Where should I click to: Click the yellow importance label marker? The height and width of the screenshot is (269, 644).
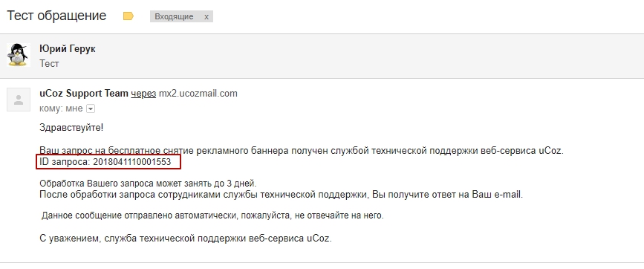(129, 16)
